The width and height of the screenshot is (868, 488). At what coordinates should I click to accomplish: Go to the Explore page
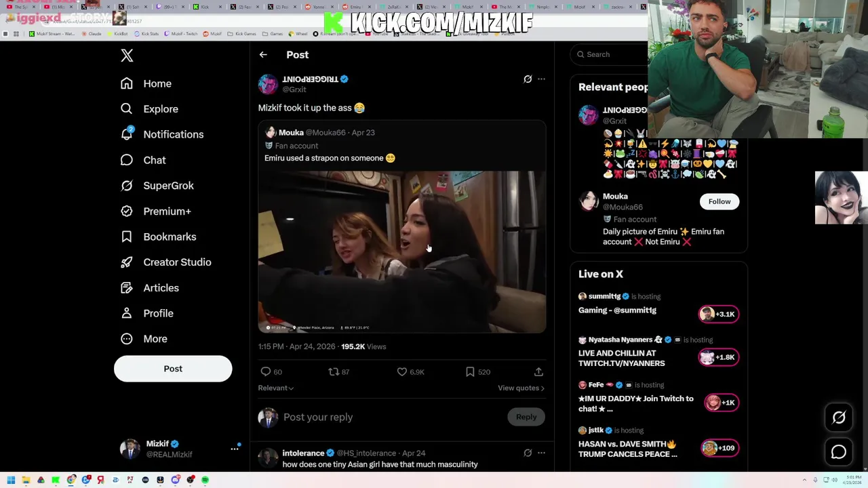pyautogui.click(x=149, y=108)
